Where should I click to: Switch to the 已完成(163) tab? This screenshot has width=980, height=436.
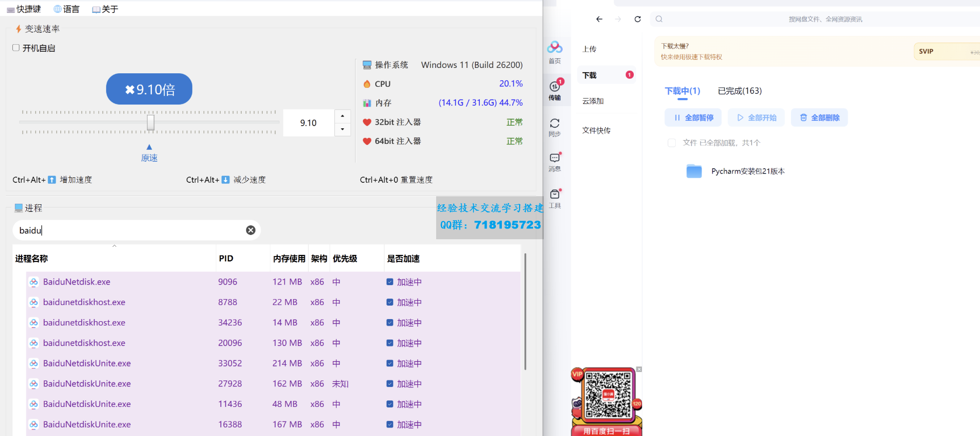[739, 91]
